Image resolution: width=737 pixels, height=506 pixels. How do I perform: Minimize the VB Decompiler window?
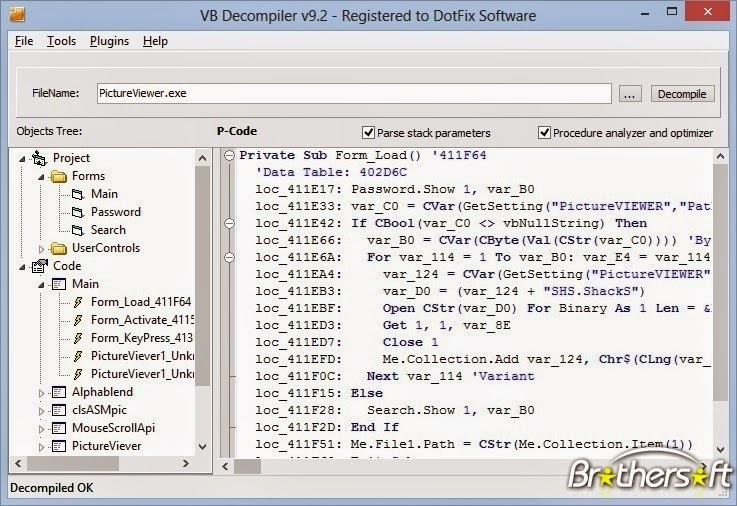point(645,13)
